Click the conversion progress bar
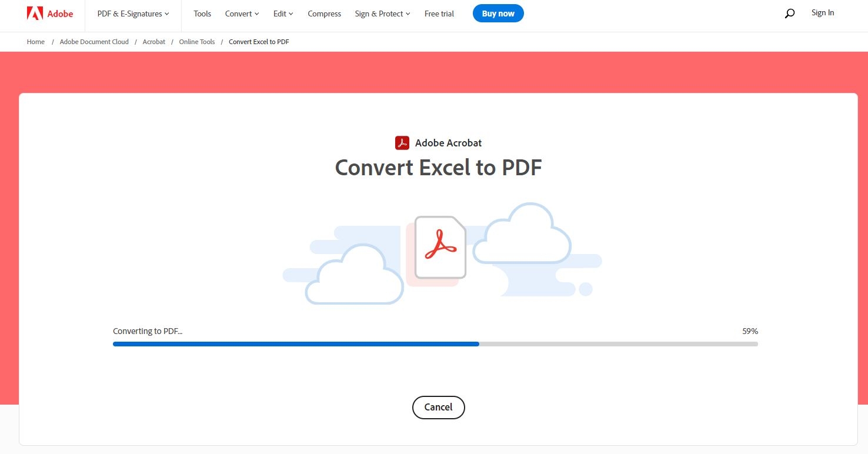 point(435,344)
